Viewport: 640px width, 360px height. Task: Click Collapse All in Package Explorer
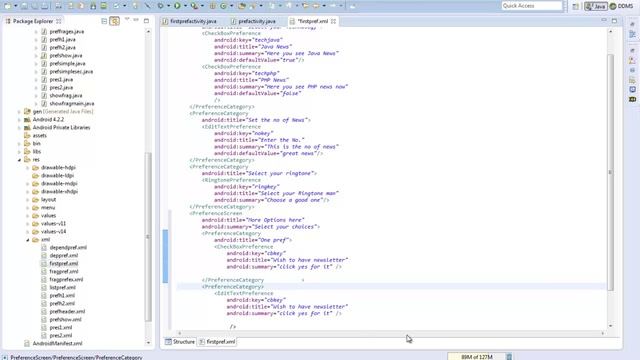[104, 21]
